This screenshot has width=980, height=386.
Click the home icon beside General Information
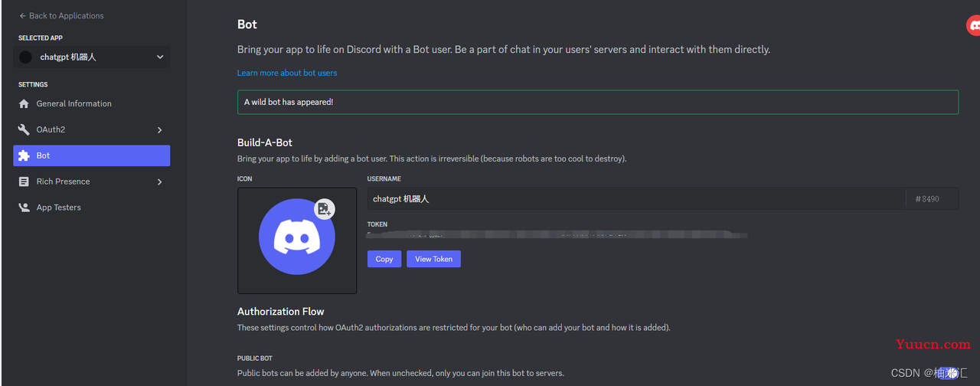24,103
